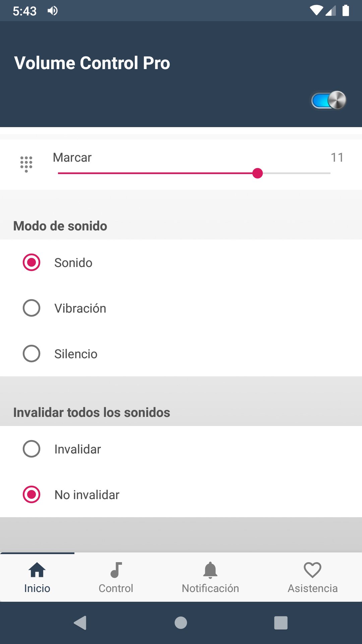Switch to the Control tab label
Screen dimensions: 362x644
(116, 588)
